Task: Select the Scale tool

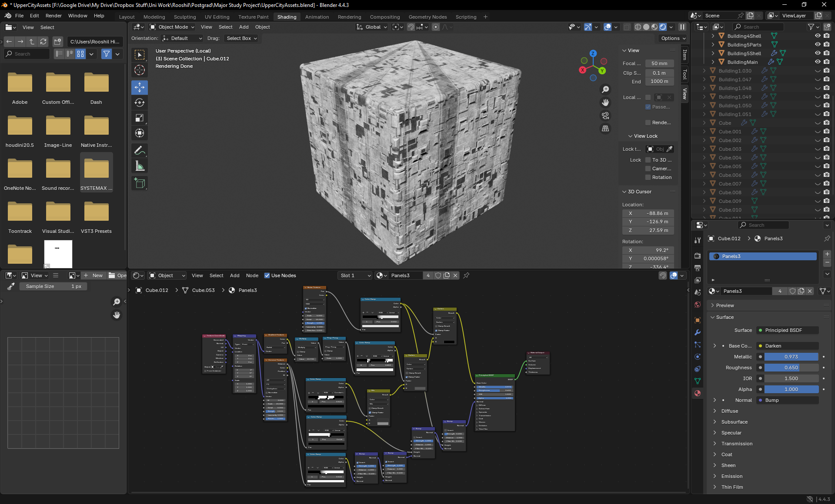Action: (x=140, y=118)
